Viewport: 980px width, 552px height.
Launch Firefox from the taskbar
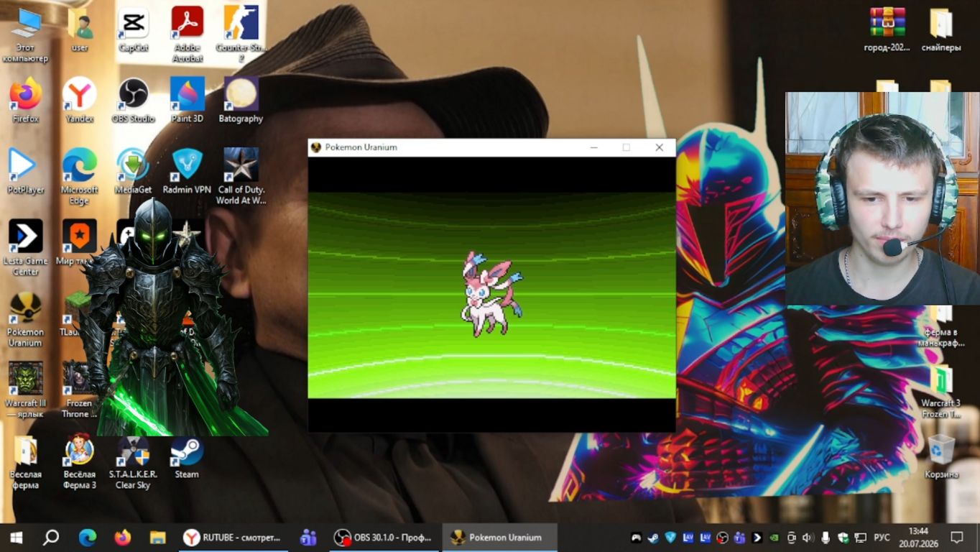tap(123, 538)
